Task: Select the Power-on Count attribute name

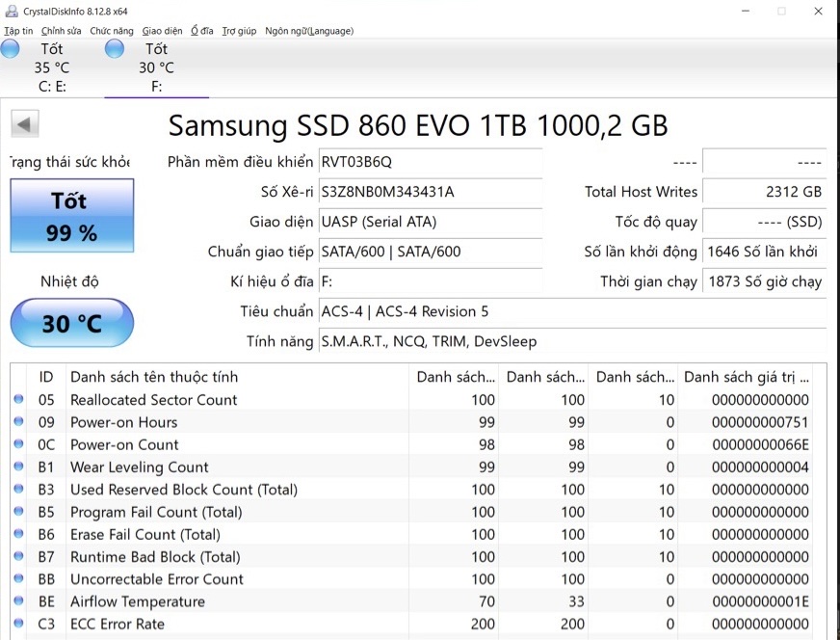Action: click(x=124, y=445)
